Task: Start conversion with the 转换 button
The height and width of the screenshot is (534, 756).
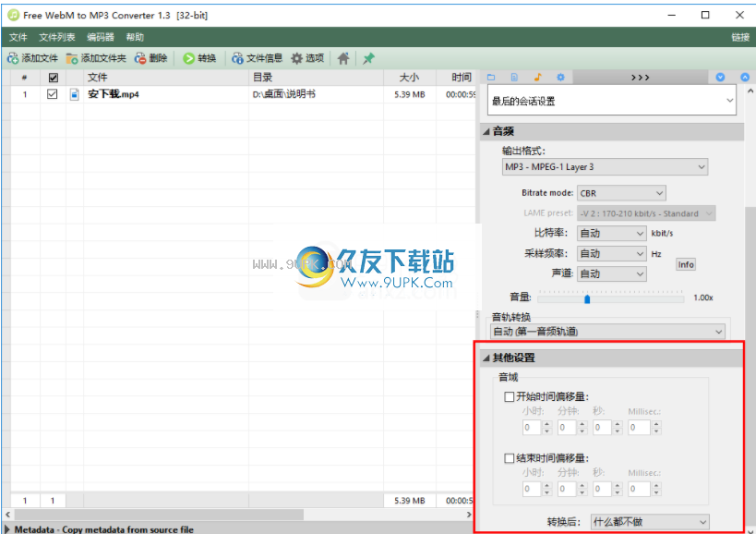Action: pos(199,58)
